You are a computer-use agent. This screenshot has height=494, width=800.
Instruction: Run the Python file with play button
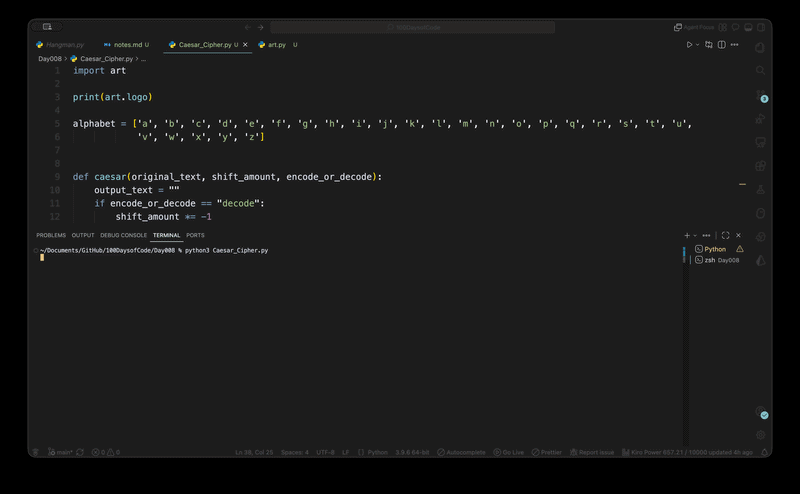click(x=689, y=45)
